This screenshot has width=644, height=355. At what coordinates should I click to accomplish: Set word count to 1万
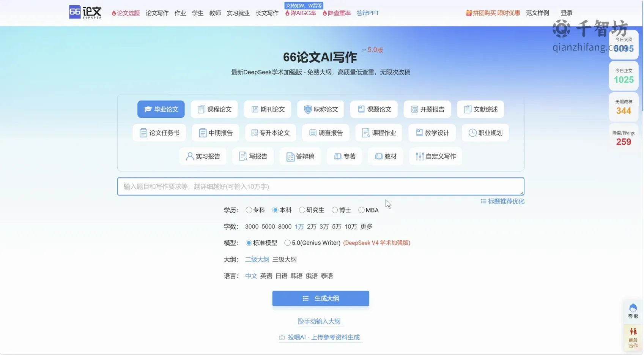pos(299,227)
